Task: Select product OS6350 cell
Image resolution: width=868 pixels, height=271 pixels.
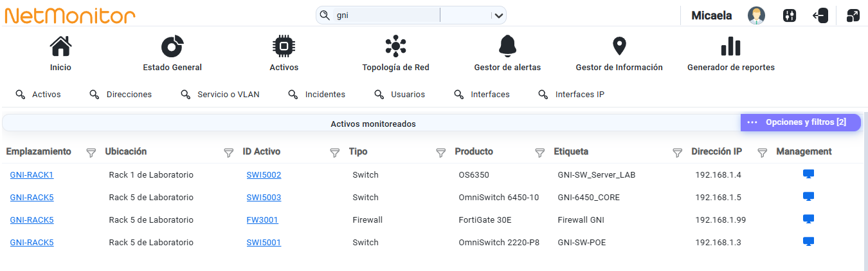Action: [473, 175]
